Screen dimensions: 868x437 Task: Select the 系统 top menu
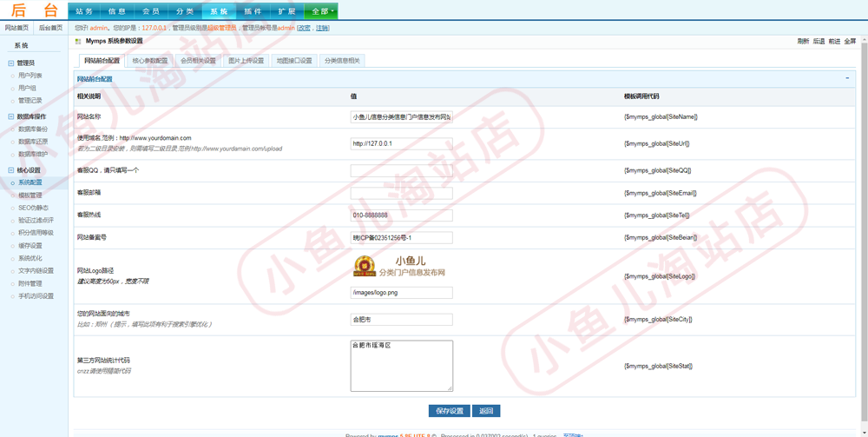[x=220, y=11]
